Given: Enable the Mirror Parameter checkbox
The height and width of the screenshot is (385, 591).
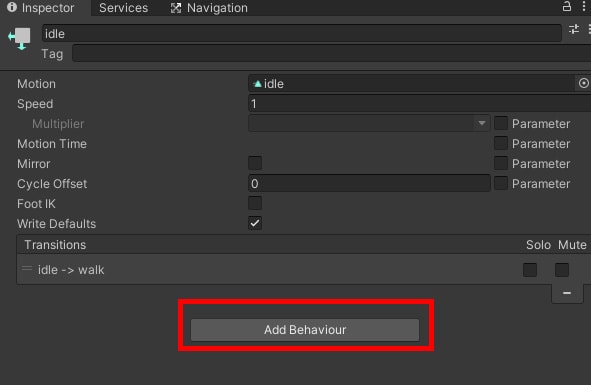Looking at the screenshot, I should pyautogui.click(x=501, y=163).
